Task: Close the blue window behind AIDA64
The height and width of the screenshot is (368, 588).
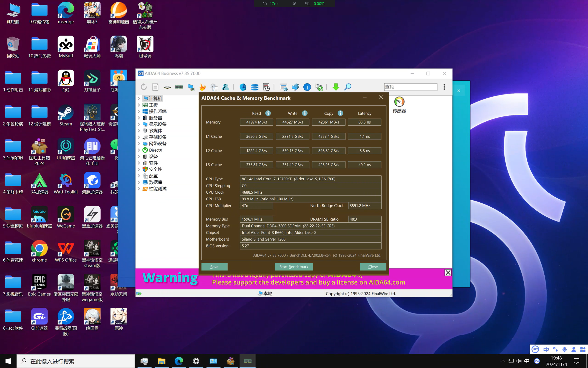Action: (459, 91)
